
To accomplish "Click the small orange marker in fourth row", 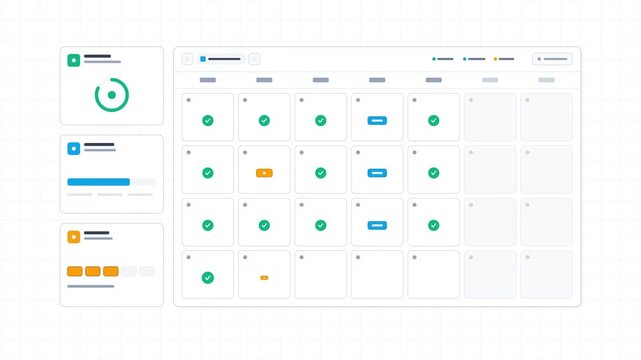I will coord(264,278).
